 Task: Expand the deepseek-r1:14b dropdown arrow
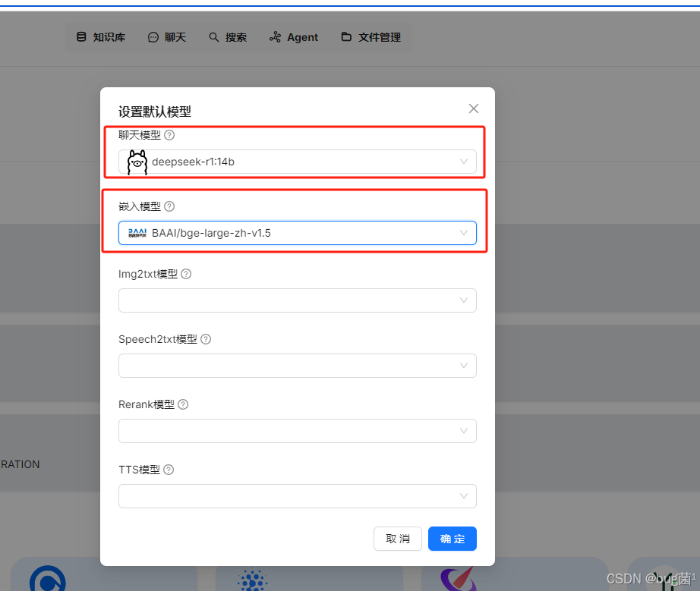click(x=464, y=162)
